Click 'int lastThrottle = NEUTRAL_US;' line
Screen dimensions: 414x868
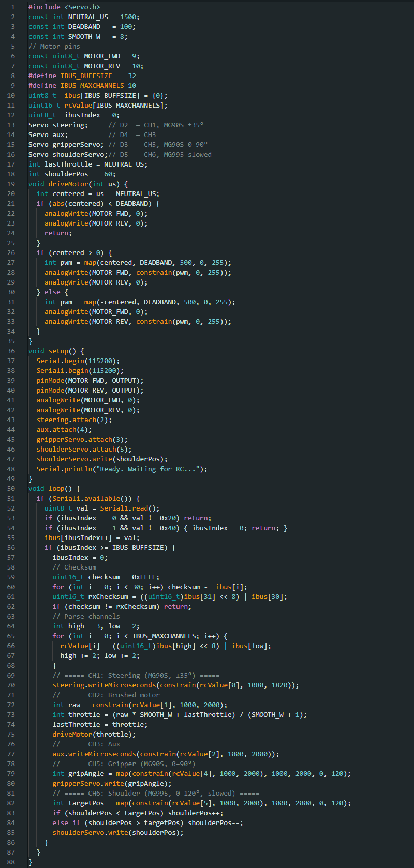tap(88, 164)
